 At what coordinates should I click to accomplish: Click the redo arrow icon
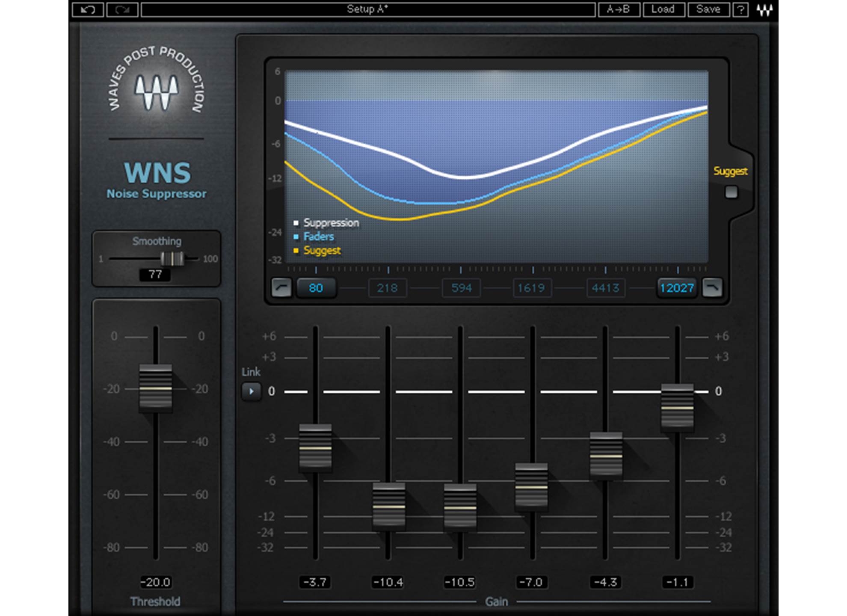pyautogui.click(x=123, y=9)
